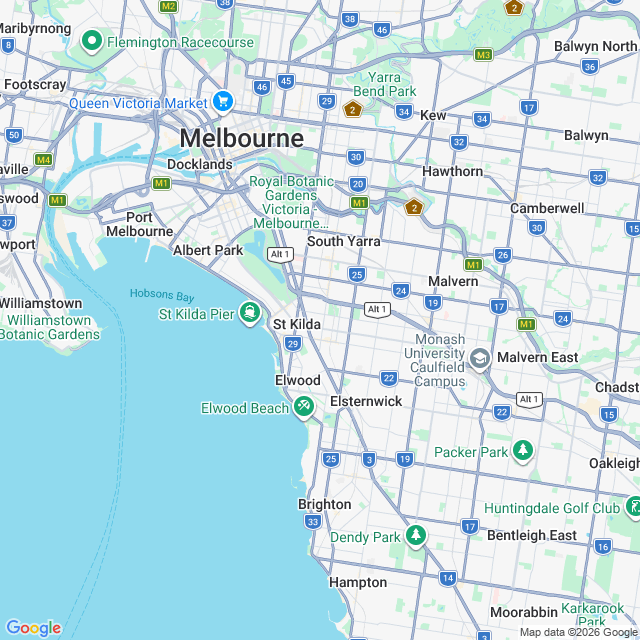Image resolution: width=640 pixels, height=640 pixels.
Task: Open the Dendy Park tree icon
Action: coord(416,536)
